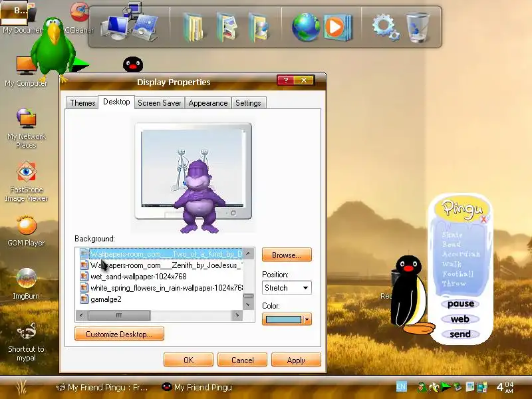Image resolution: width=532 pixels, height=399 pixels.
Task: Click the green arrow tray icon
Action: coord(446,386)
